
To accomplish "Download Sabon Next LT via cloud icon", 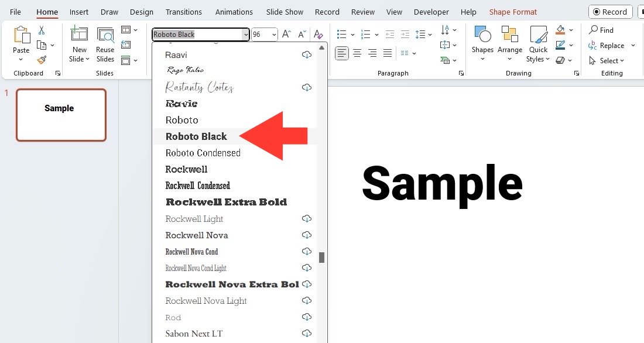I will coord(306,333).
